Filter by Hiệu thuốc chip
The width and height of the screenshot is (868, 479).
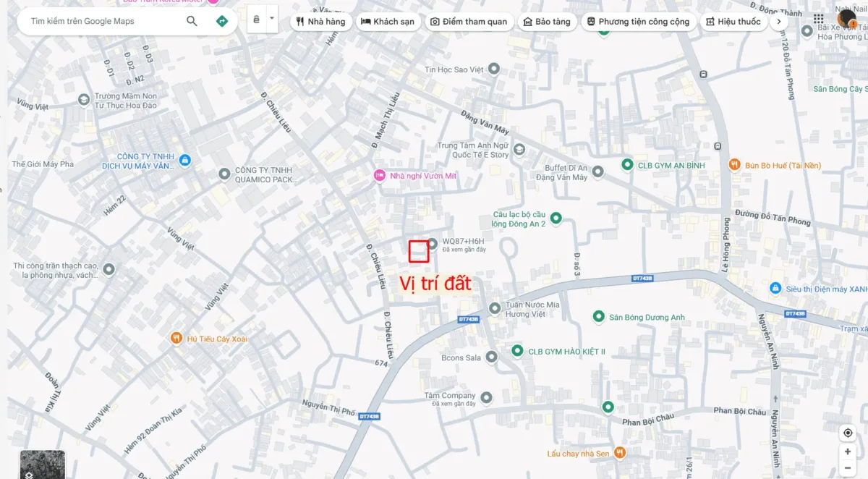tap(733, 22)
